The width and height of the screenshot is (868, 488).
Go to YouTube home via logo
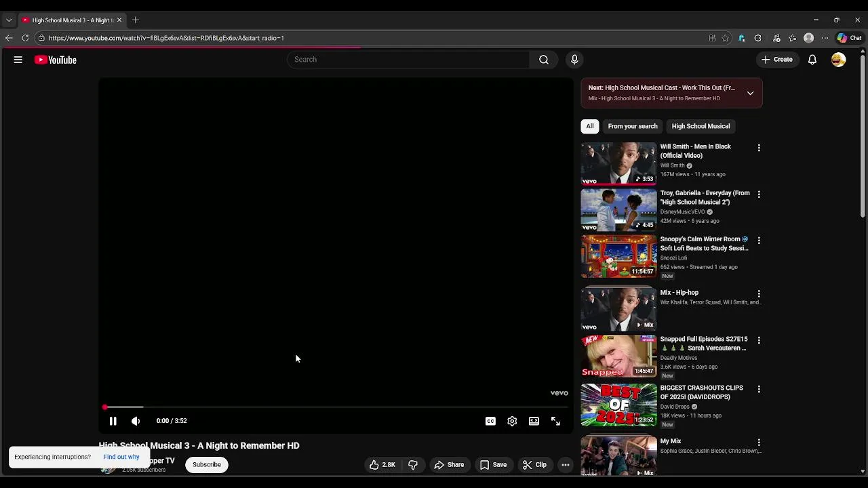click(56, 60)
